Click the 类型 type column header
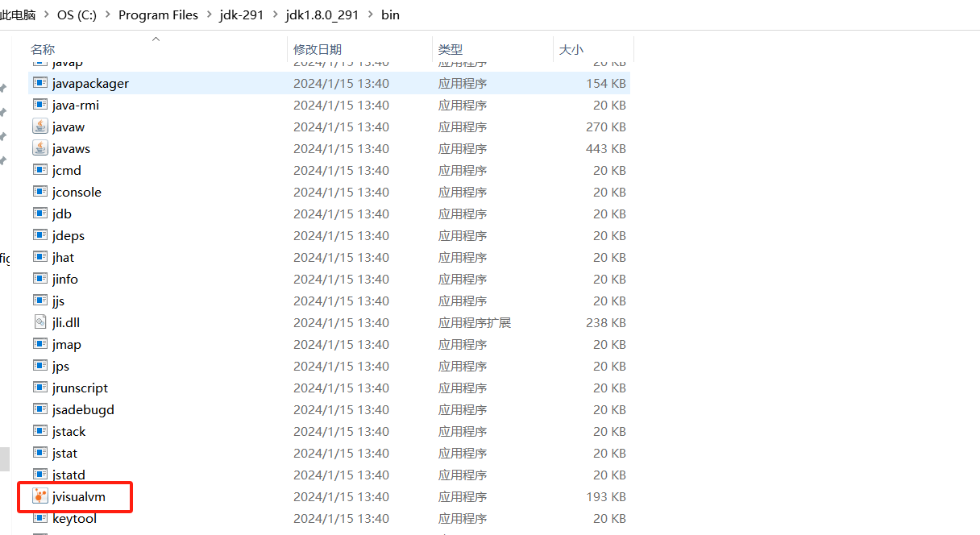Image resolution: width=980 pixels, height=535 pixels. 451,50
